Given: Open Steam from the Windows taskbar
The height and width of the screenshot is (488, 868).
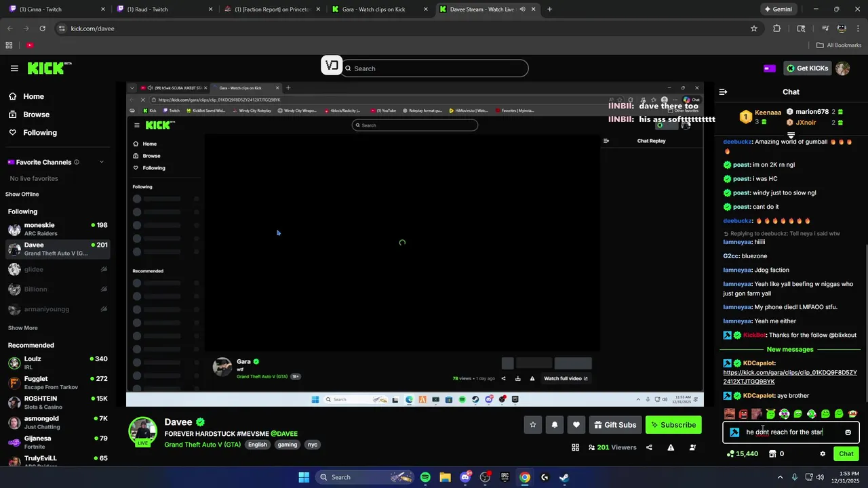Looking at the screenshot, I should point(564,477).
